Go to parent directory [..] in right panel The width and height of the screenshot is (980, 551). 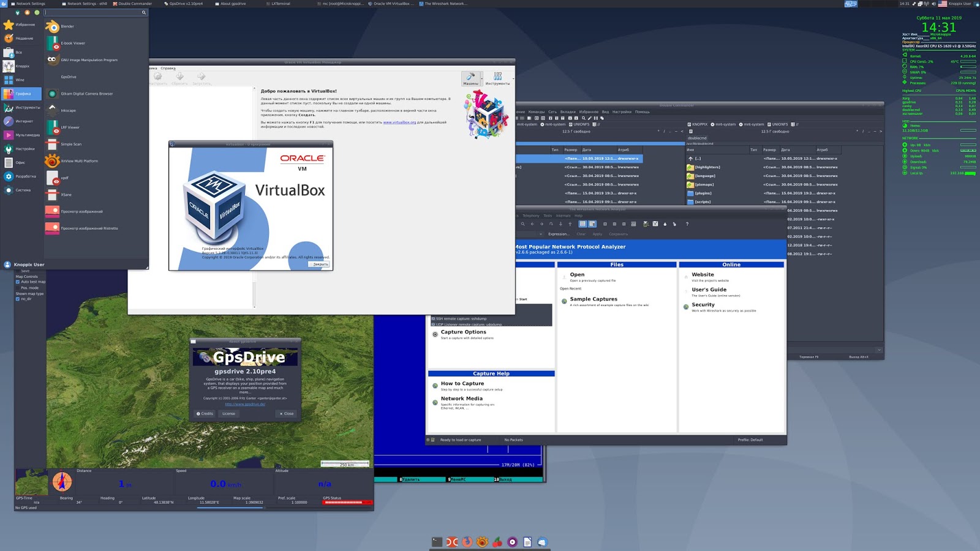pos(695,159)
